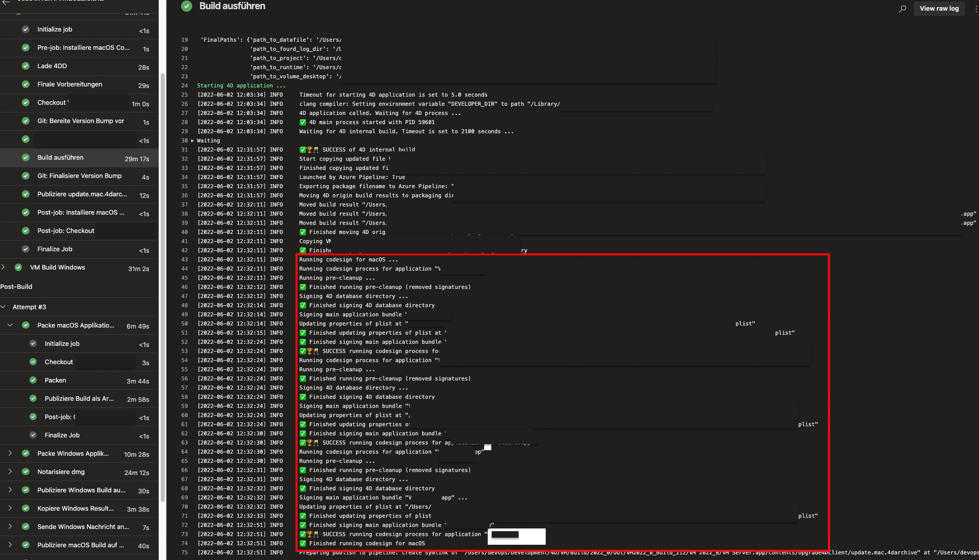Click the grey status icon of Finalize Job

pos(26,249)
